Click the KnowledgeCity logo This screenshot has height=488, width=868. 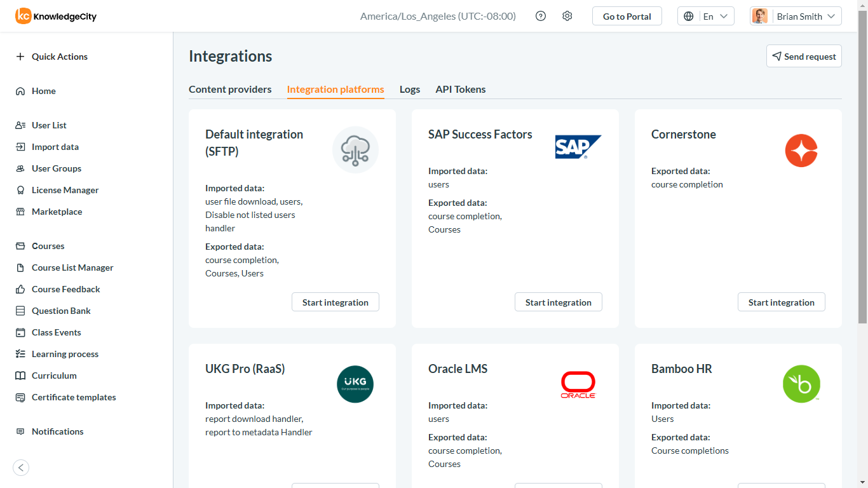[56, 16]
